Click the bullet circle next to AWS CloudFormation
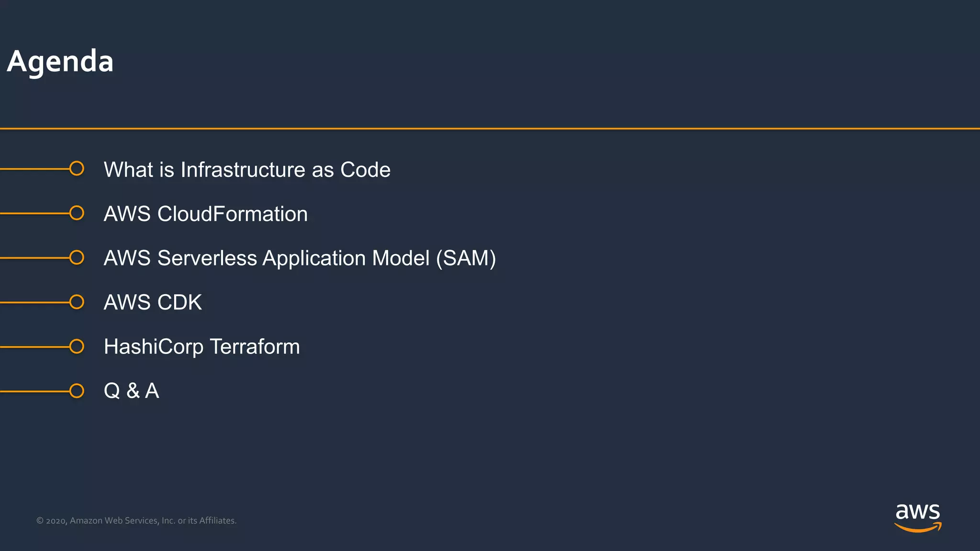Image resolution: width=980 pixels, height=551 pixels. point(77,213)
